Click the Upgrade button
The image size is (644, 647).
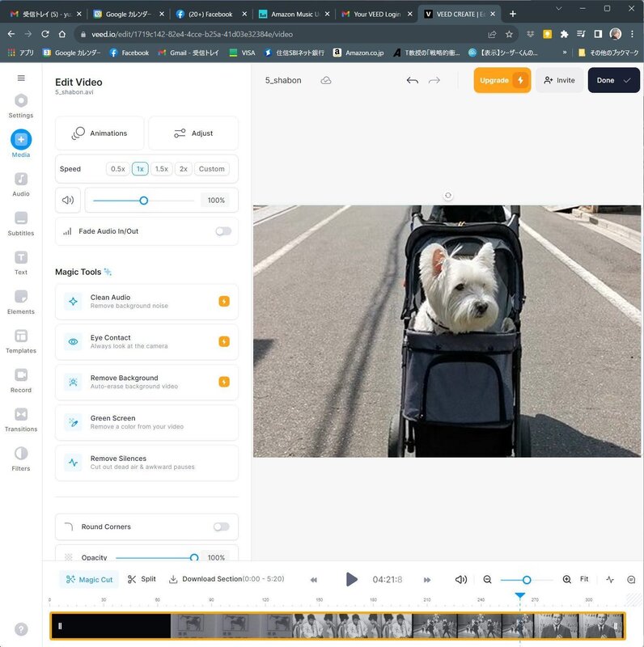tap(502, 81)
